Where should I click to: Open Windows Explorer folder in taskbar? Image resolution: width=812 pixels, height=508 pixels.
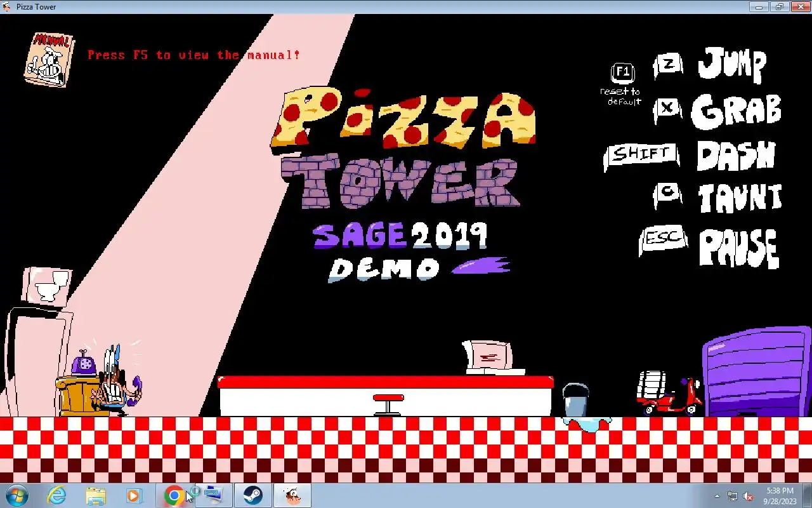(96, 495)
